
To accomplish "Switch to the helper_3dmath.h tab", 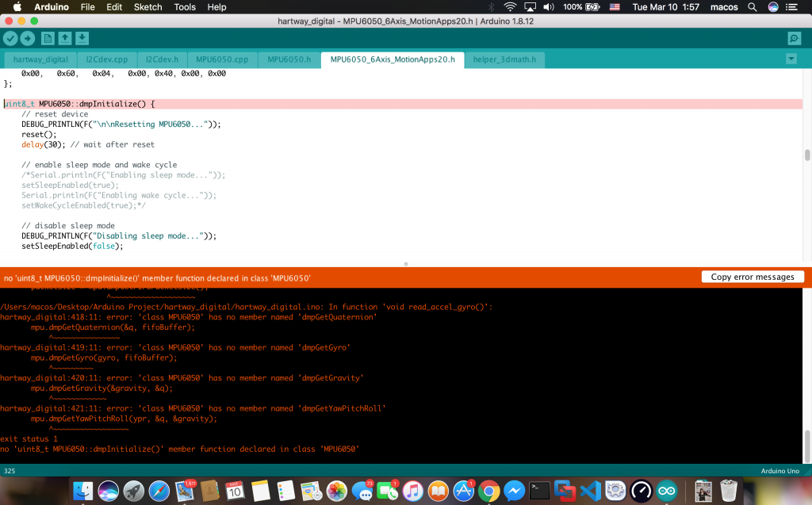I will point(504,59).
